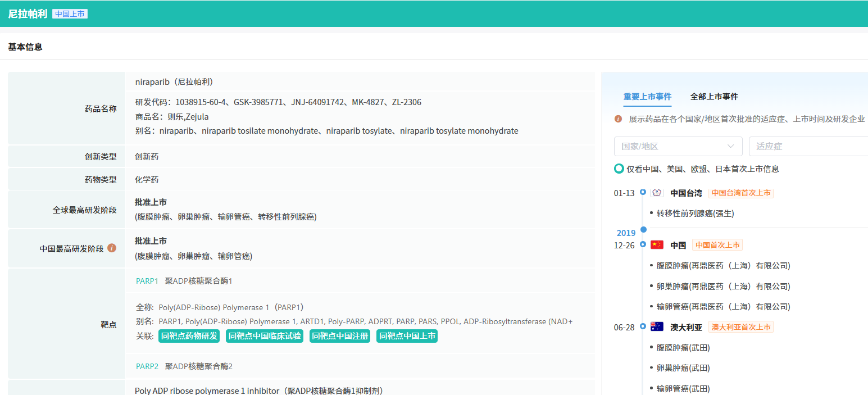Click 同靶点药物研发 button
868x395 pixels.
click(189, 336)
